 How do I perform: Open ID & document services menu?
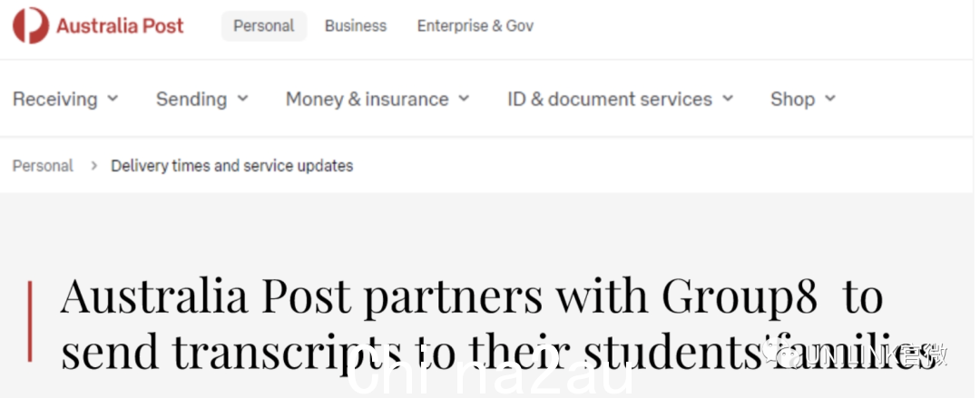pos(610,99)
